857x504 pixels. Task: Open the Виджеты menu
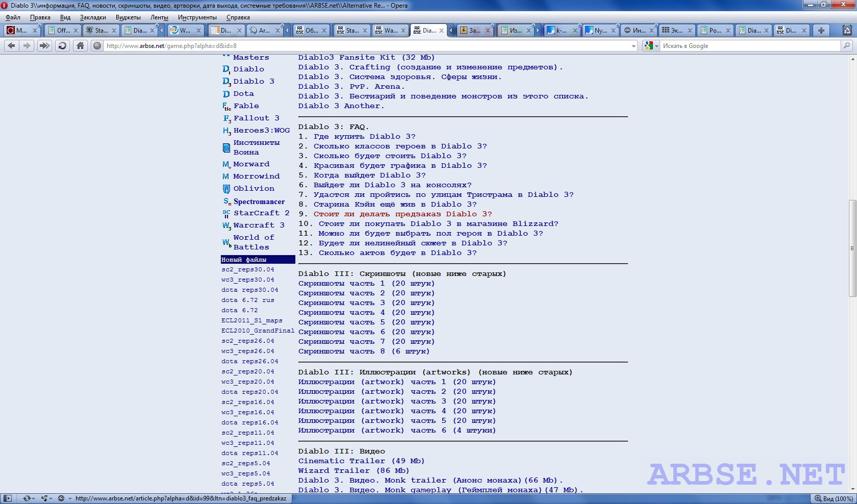(128, 17)
